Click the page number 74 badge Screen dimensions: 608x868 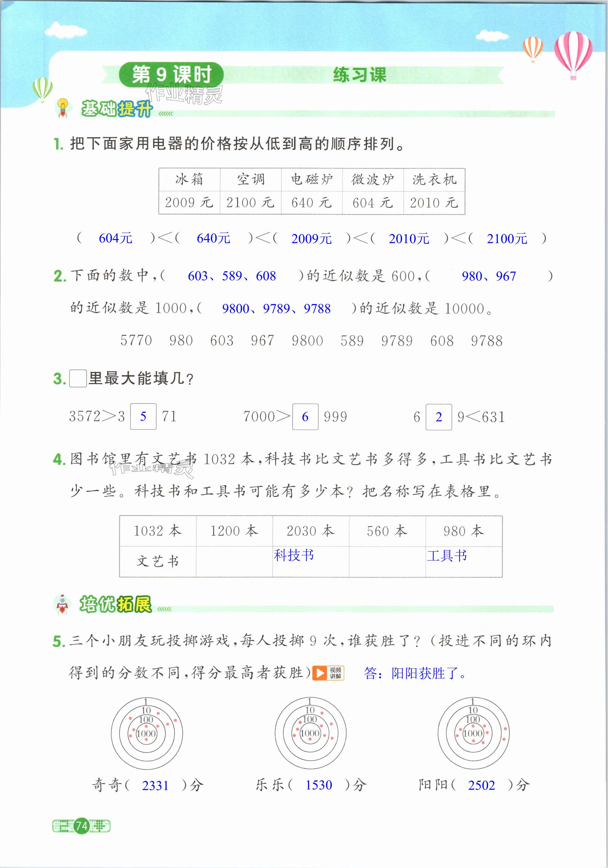coord(81,826)
